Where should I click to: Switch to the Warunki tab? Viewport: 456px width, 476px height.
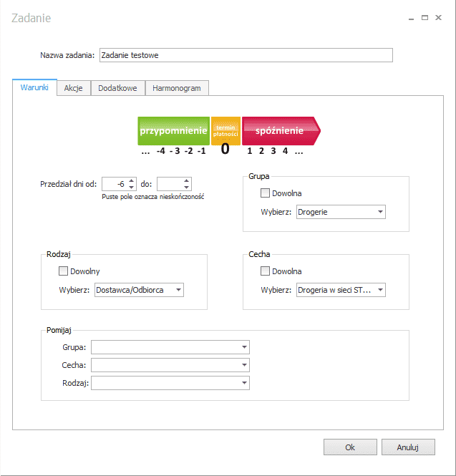pyautogui.click(x=34, y=88)
